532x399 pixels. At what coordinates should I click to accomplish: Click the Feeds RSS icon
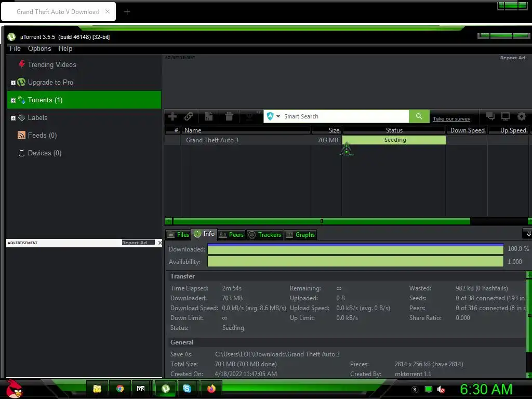pos(21,135)
